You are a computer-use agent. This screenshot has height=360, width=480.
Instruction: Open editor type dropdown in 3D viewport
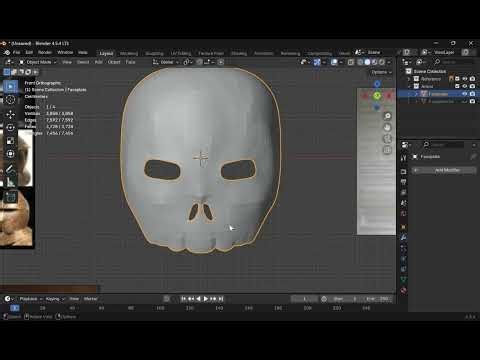[x=8, y=62]
